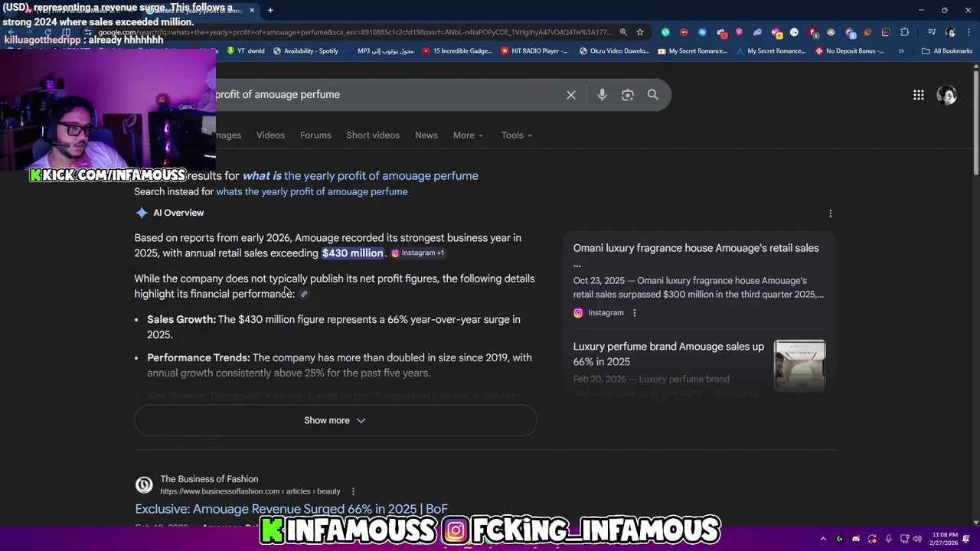The height and width of the screenshot is (551, 980).
Task: Click the link chain icon after 'financial performance'
Action: coord(304,294)
